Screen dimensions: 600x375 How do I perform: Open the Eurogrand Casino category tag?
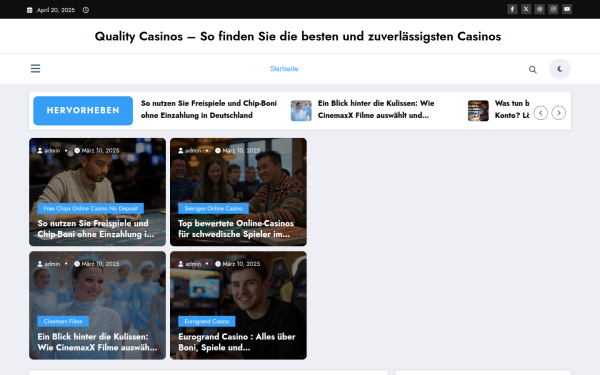(207, 321)
